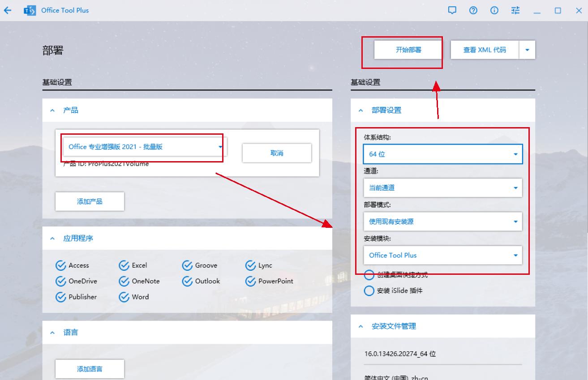The height and width of the screenshot is (380, 588).
Task: Collapse the 产品 section
Action: click(x=52, y=110)
